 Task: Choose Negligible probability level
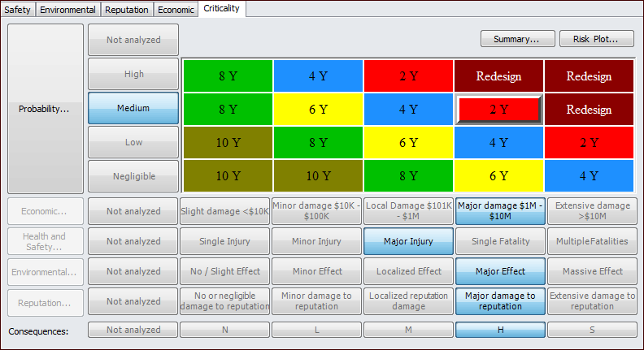click(x=133, y=176)
